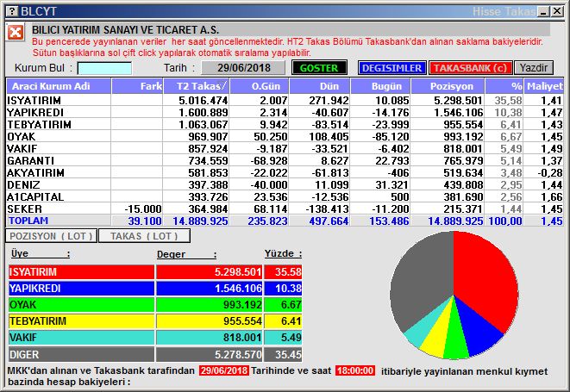Click the green OYAK legend bar

[81, 304]
